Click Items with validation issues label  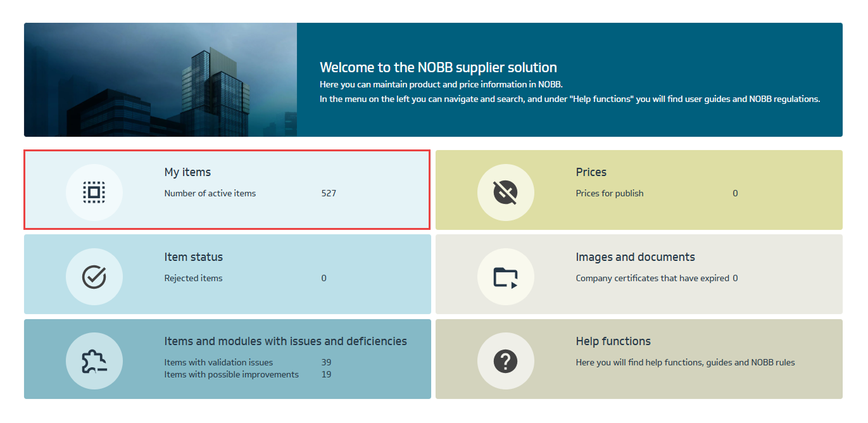pyautogui.click(x=218, y=363)
